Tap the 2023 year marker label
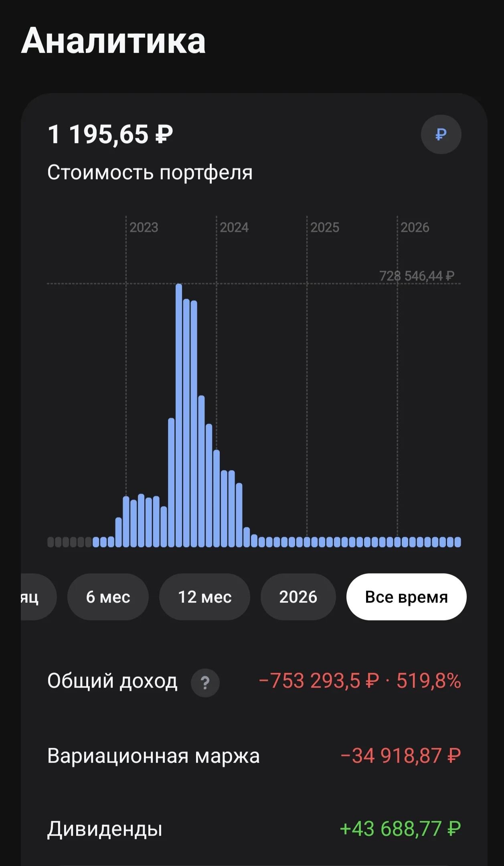The height and width of the screenshot is (866, 504). pyautogui.click(x=144, y=228)
